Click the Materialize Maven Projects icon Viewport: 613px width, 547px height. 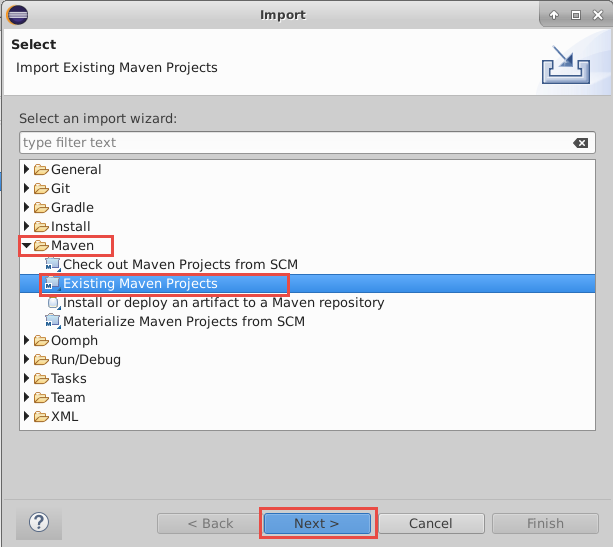(53, 321)
